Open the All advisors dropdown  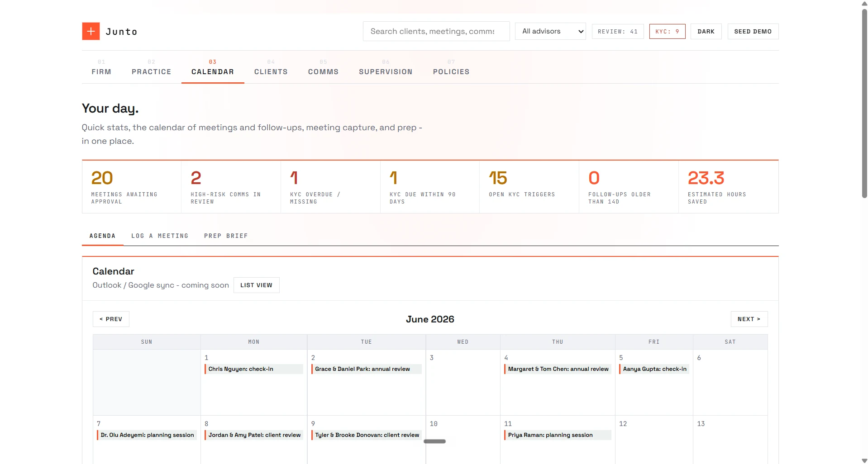550,31
